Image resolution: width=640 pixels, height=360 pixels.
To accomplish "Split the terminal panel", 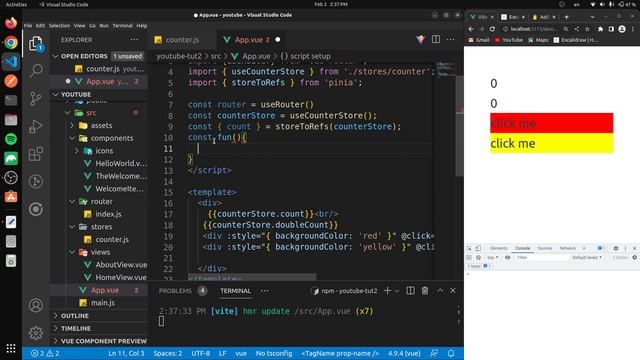I will [x=411, y=291].
